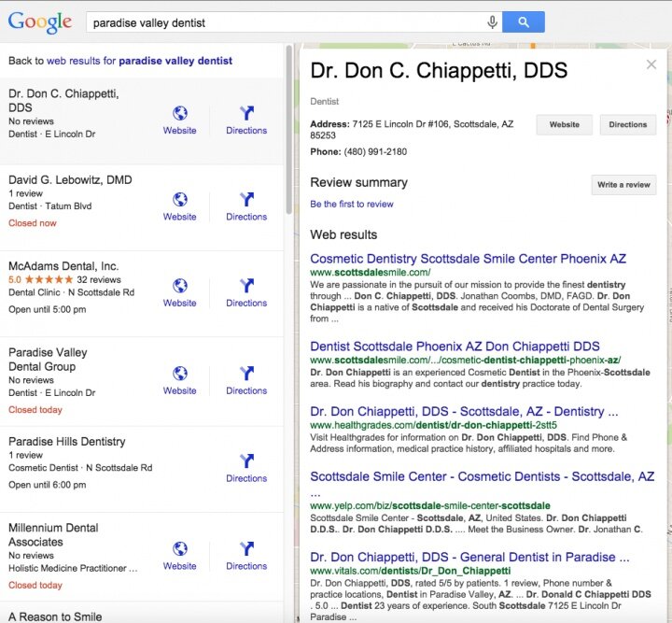
Task: Click the www.scottsdalesmile.com/ green URL
Action: coord(371,272)
